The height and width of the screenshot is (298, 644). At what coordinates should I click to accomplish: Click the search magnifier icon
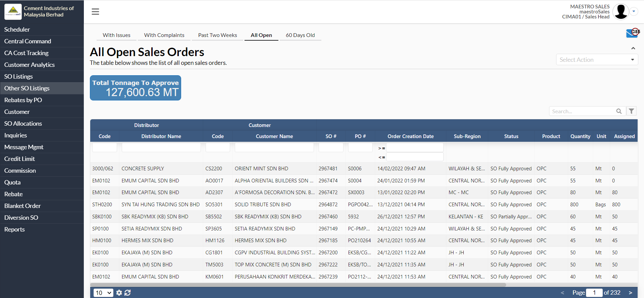coord(619,111)
